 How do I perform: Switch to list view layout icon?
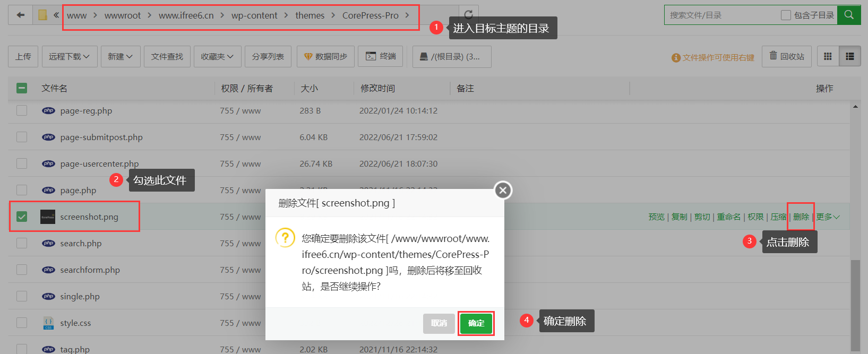[x=849, y=56]
